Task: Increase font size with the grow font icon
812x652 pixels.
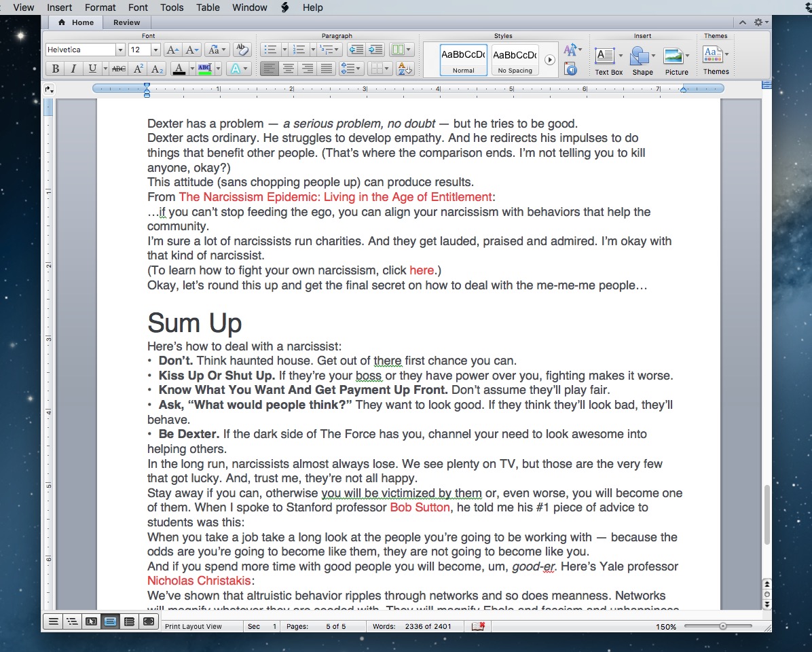Action: 172,50
